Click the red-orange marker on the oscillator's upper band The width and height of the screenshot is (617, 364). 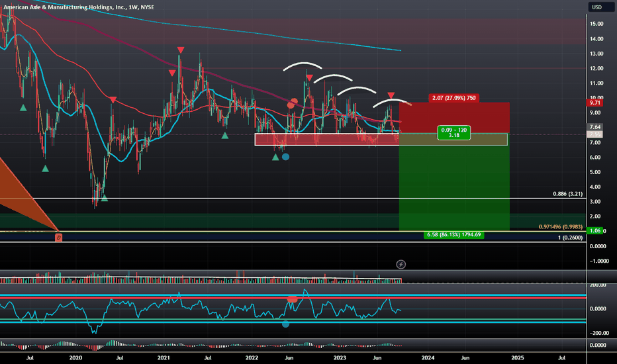[292, 299]
